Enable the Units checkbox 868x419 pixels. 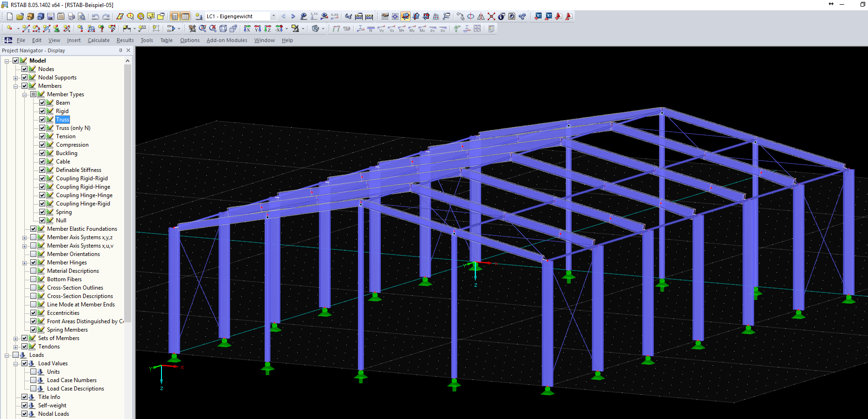coord(34,372)
